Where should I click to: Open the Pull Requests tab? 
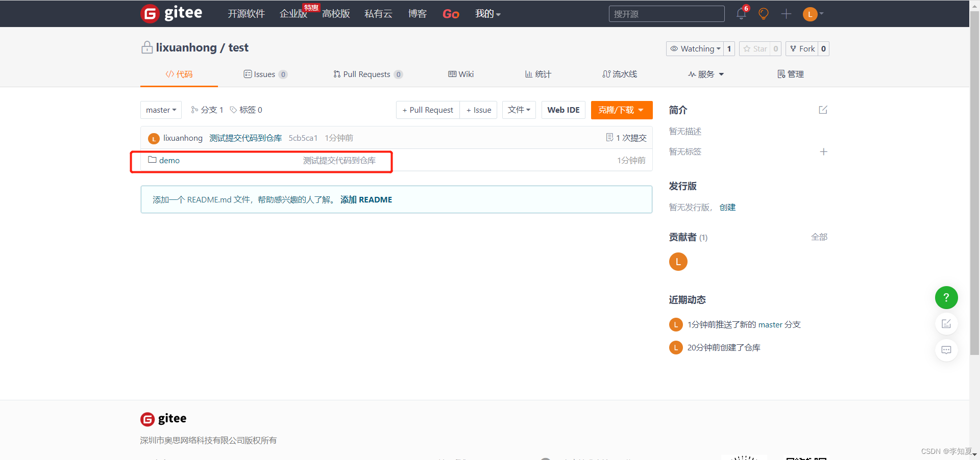click(368, 74)
